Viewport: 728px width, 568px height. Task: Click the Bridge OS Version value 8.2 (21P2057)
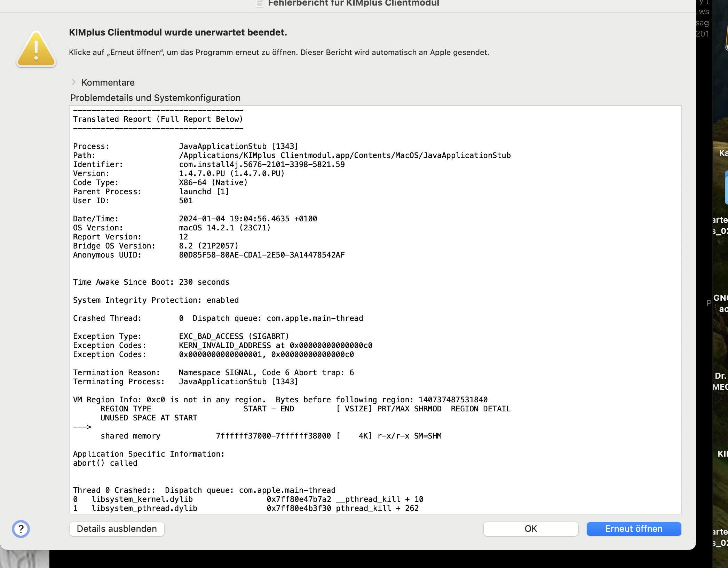pyautogui.click(x=209, y=246)
